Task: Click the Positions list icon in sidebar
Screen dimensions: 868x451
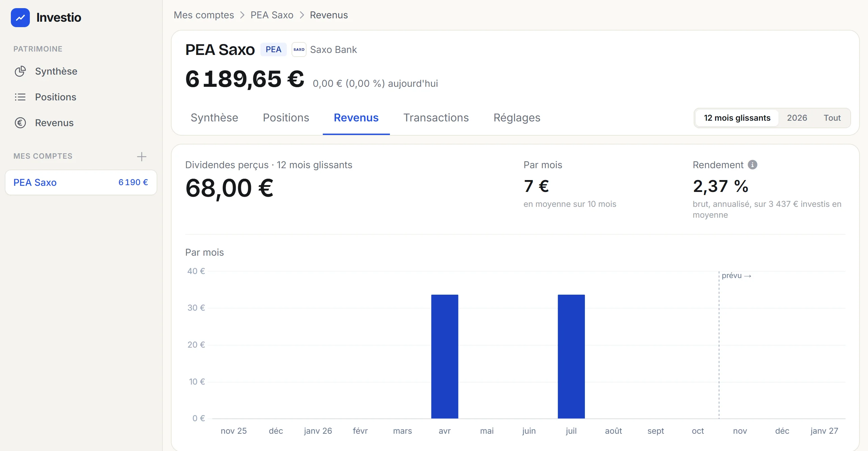Action: pos(20,97)
